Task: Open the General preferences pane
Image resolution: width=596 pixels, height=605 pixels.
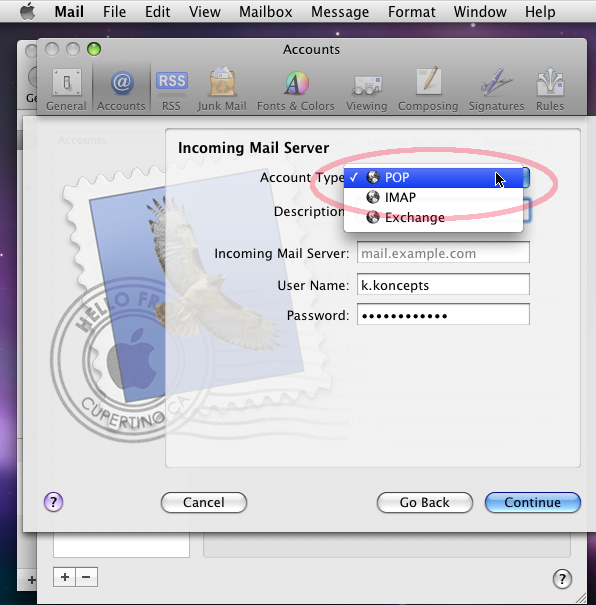Action: (66, 90)
